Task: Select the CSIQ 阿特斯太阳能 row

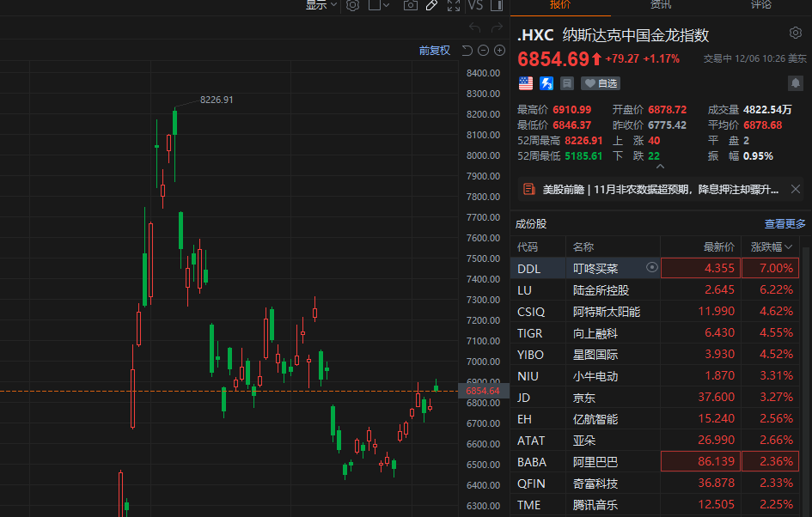Action: (x=655, y=312)
